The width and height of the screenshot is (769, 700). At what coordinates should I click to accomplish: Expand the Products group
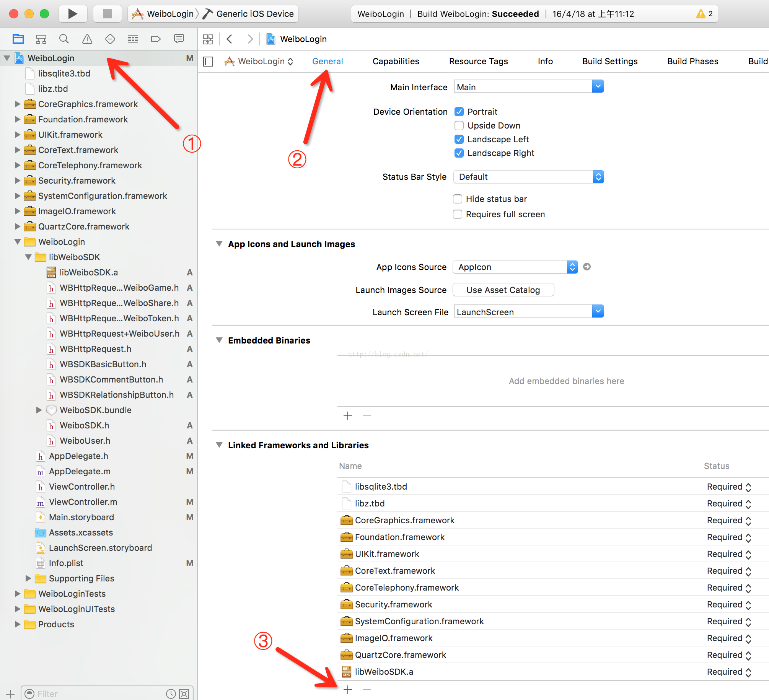(18, 624)
